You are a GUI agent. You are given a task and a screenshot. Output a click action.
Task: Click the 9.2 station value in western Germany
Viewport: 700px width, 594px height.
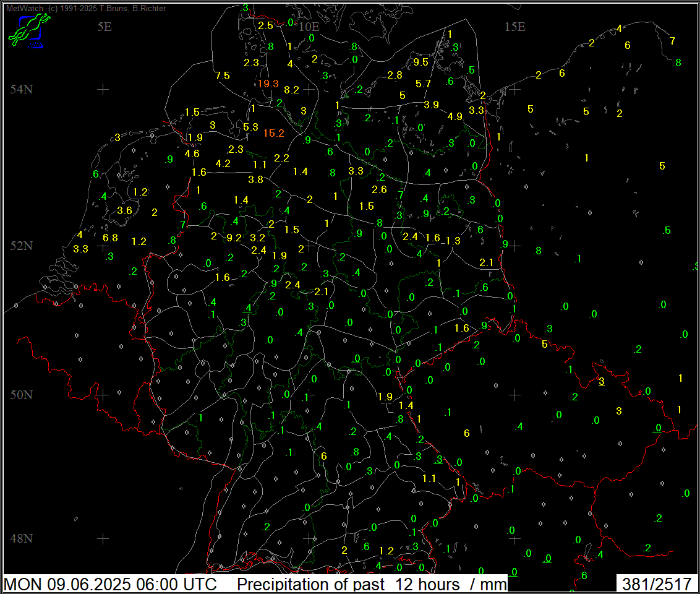[x=234, y=238]
